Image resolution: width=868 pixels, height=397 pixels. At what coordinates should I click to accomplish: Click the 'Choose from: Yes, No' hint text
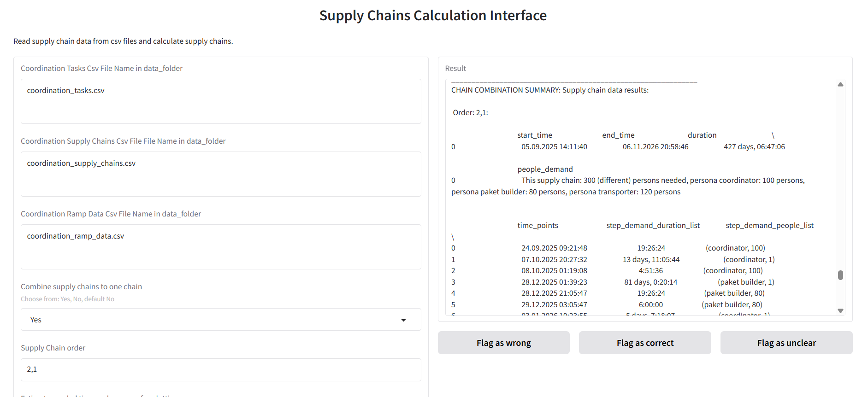point(67,299)
